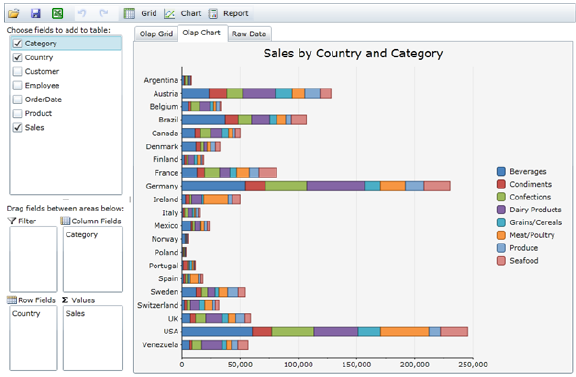This screenshot has width=576, height=377.
Task: Uncheck the Category field checkbox
Action: (x=17, y=43)
